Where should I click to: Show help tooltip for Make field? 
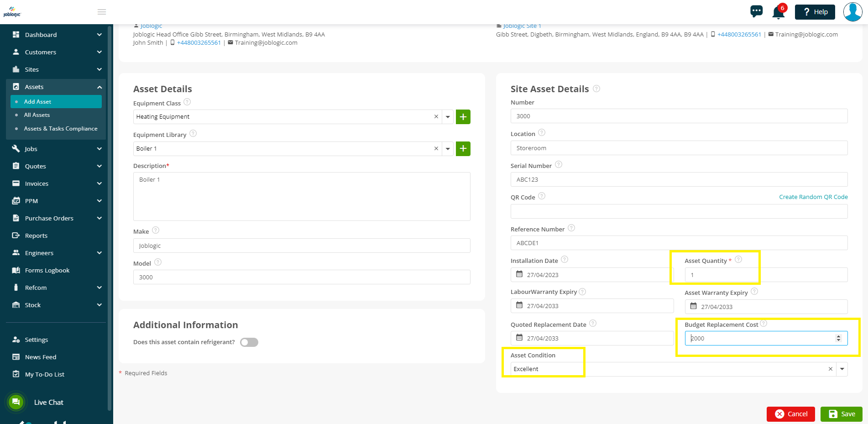coord(156,230)
